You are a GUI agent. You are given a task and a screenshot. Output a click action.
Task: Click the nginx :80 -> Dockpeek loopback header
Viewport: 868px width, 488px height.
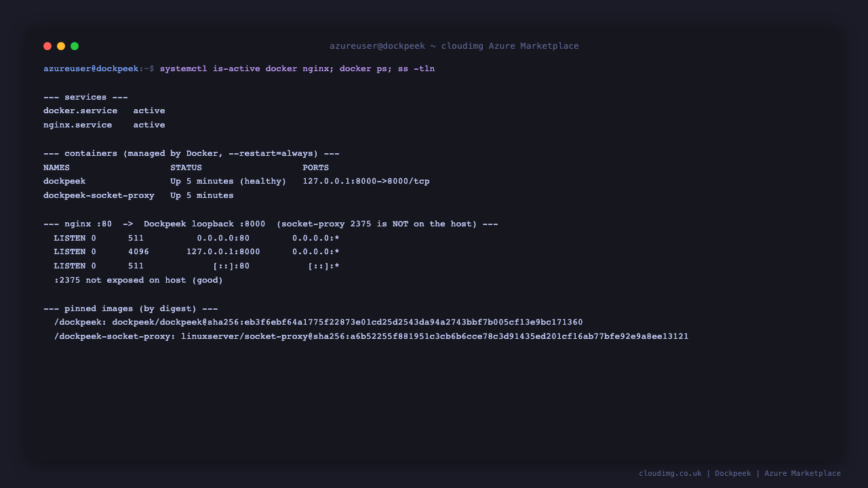271,224
